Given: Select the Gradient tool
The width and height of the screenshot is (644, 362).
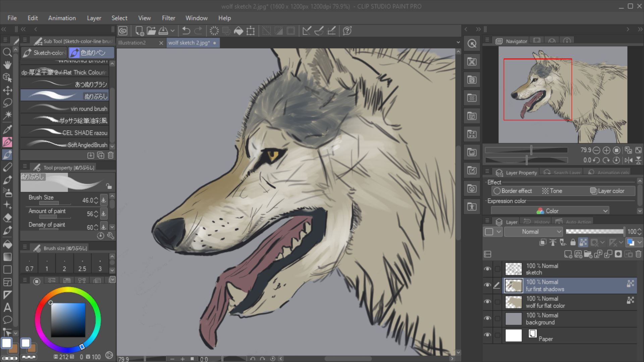Looking at the screenshot, I should click(x=7, y=257).
